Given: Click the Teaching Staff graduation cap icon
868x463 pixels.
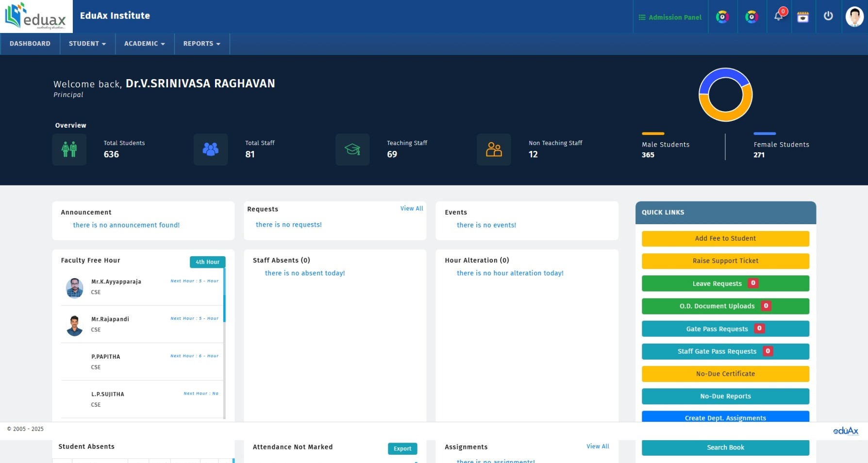Looking at the screenshot, I should coord(352,149).
